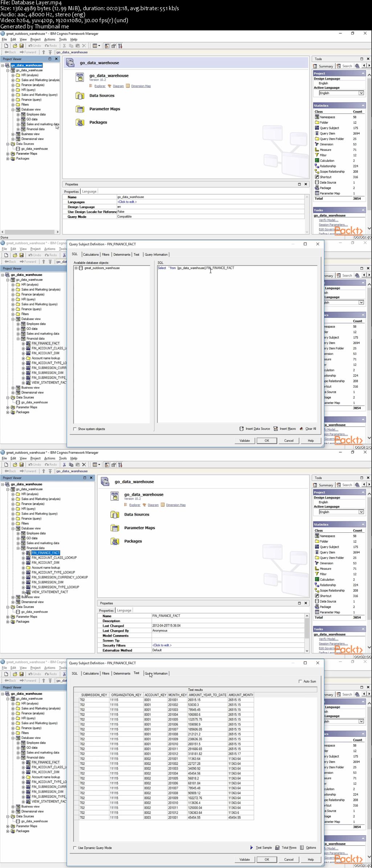Select Language tab in 00:00:40 frame Properties pane
This screenshot has width=372, height=868.
pos(89,192)
